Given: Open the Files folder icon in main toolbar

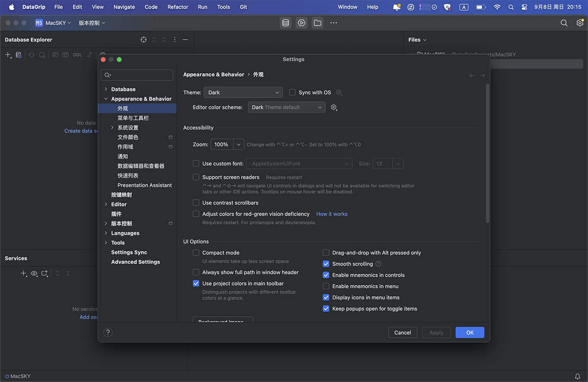Looking at the screenshot, I should tap(318, 23).
